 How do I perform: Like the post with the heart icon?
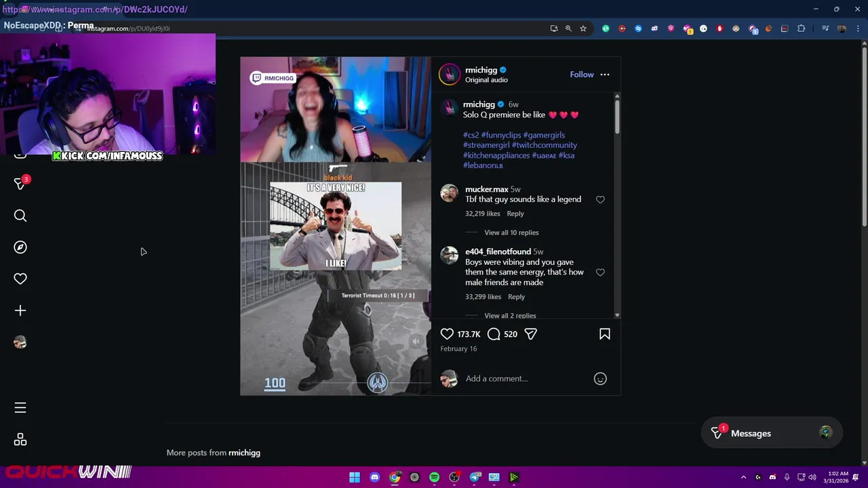click(447, 334)
